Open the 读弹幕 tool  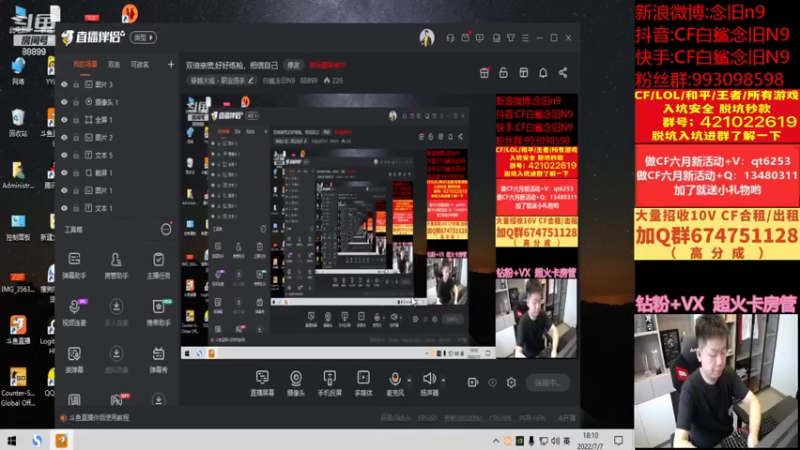[74, 359]
